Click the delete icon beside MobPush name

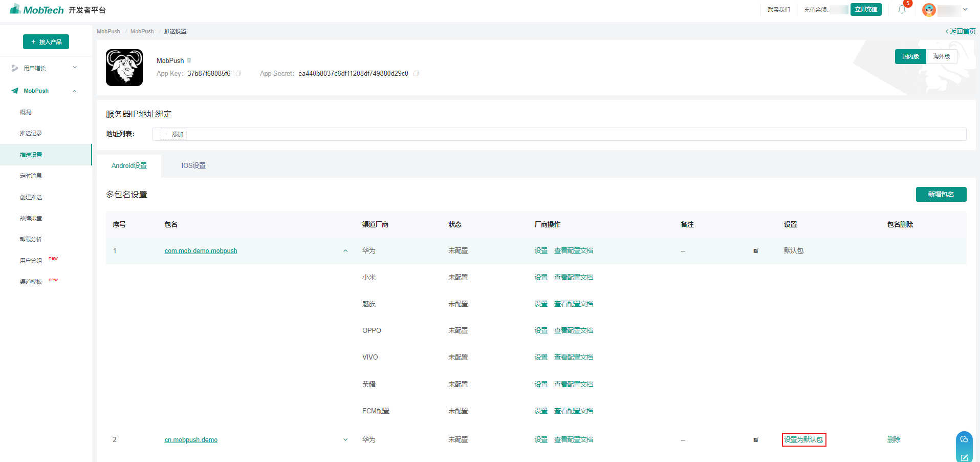coord(189,60)
